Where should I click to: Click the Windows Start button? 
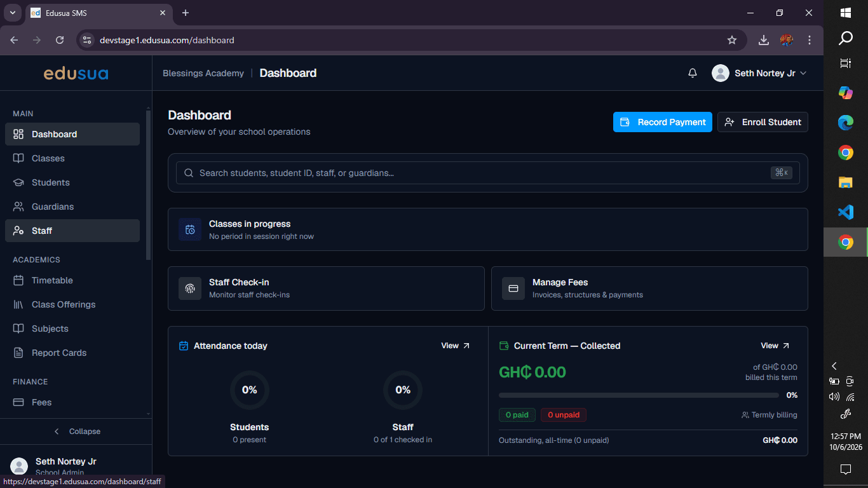(846, 13)
